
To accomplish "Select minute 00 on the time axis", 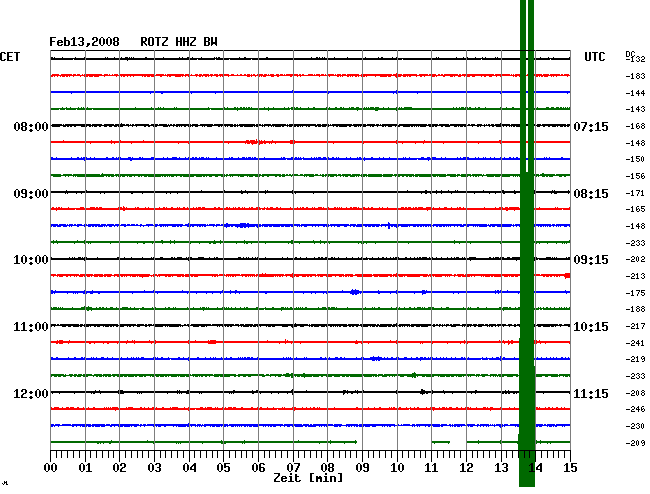I will pos(51,468).
